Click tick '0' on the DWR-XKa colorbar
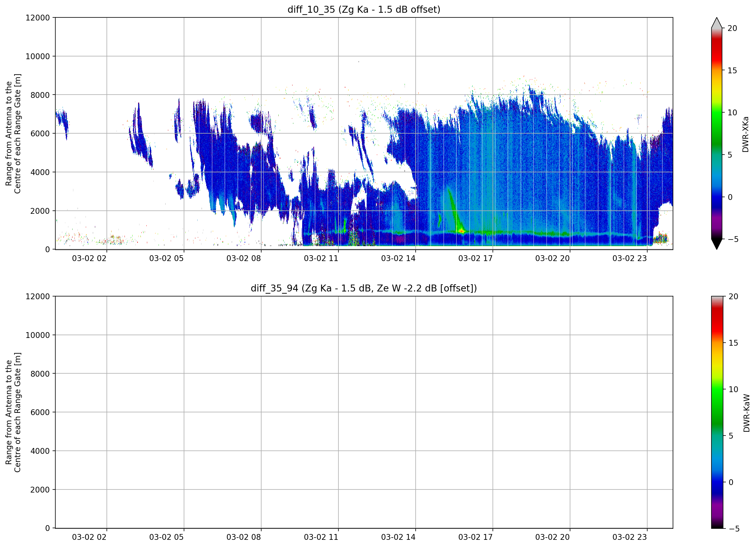 coord(730,197)
